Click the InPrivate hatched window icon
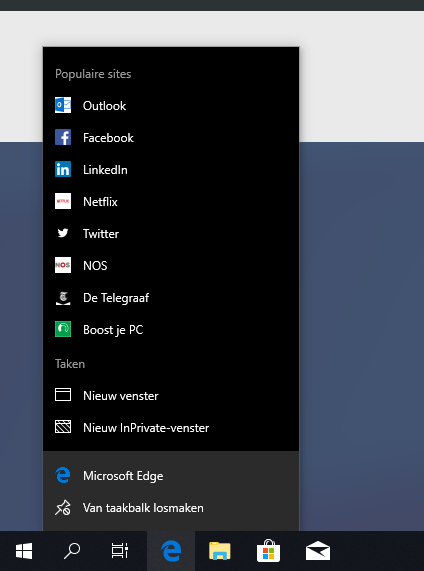This screenshot has height=571, width=424. point(63,427)
